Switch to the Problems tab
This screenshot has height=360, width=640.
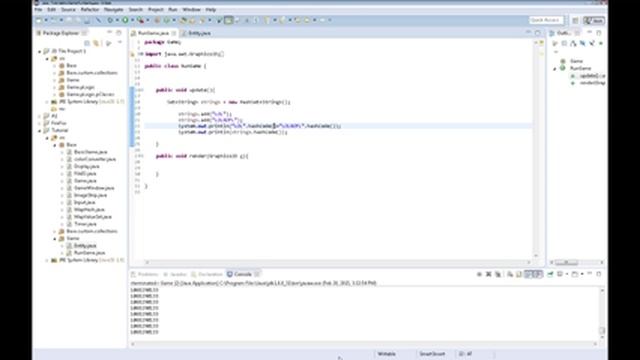point(144,274)
